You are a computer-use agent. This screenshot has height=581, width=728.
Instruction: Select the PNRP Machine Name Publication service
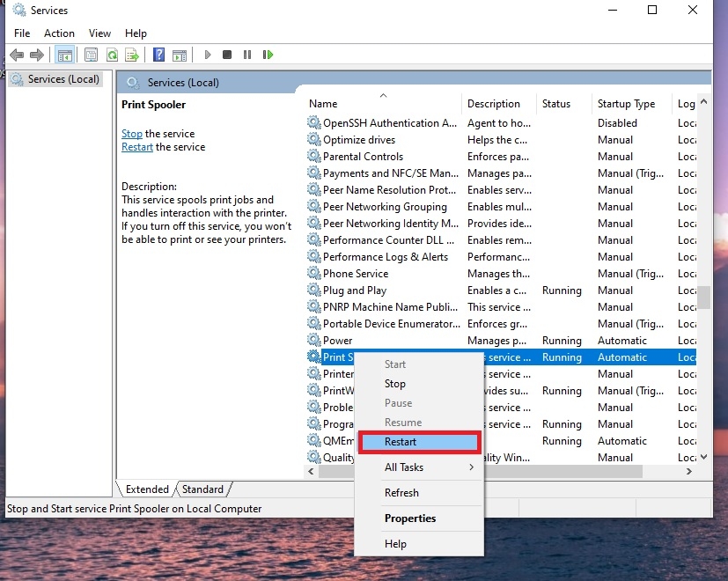(x=390, y=307)
